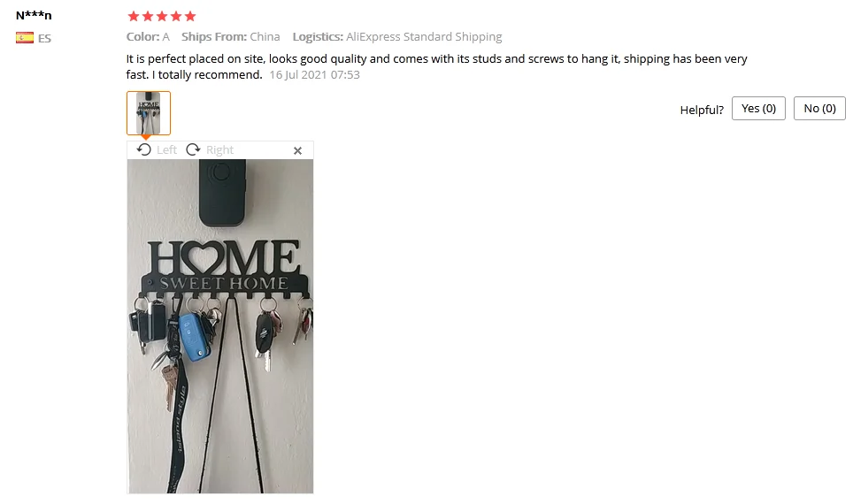Click the enlarged Home Sweet Home photo
853x504 pixels.
click(220, 326)
